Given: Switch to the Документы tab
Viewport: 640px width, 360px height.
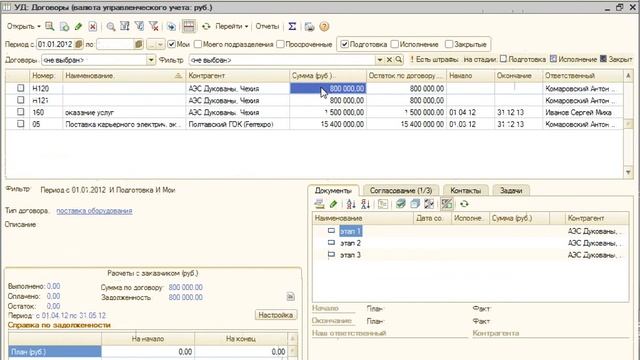Looking at the screenshot, I should (x=333, y=191).
